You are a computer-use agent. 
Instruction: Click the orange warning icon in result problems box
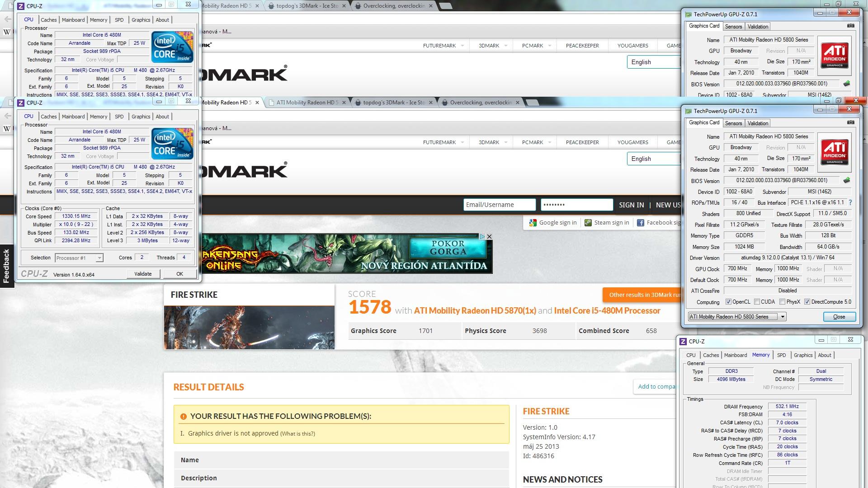(183, 417)
